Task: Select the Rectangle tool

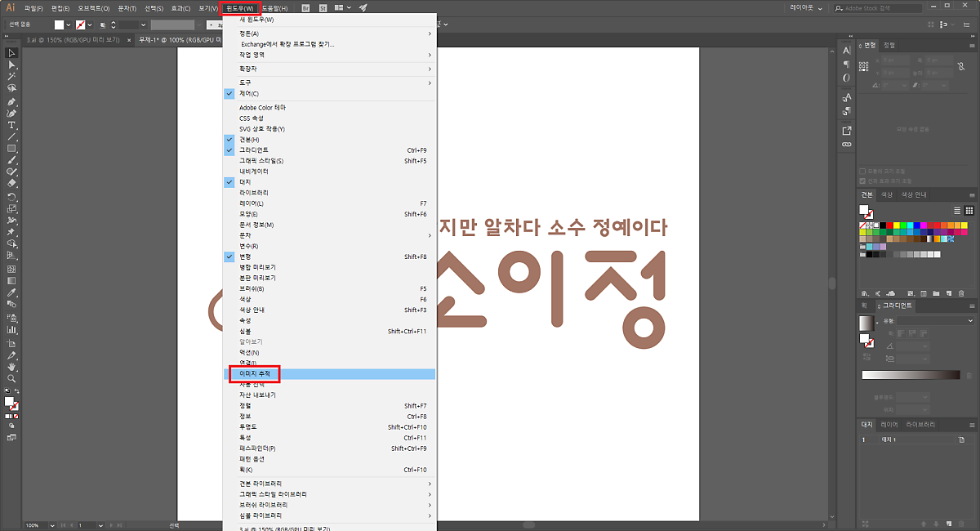Action: pyautogui.click(x=11, y=149)
